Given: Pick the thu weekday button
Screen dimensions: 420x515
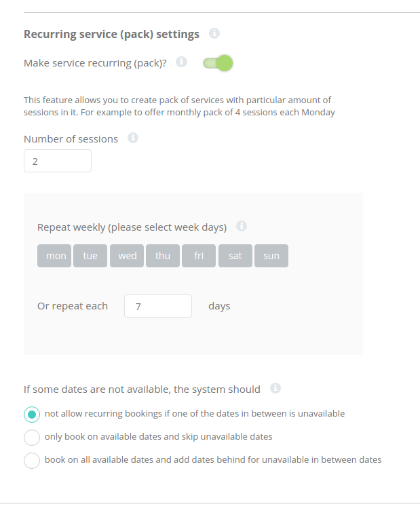Looking at the screenshot, I should pos(163,256).
